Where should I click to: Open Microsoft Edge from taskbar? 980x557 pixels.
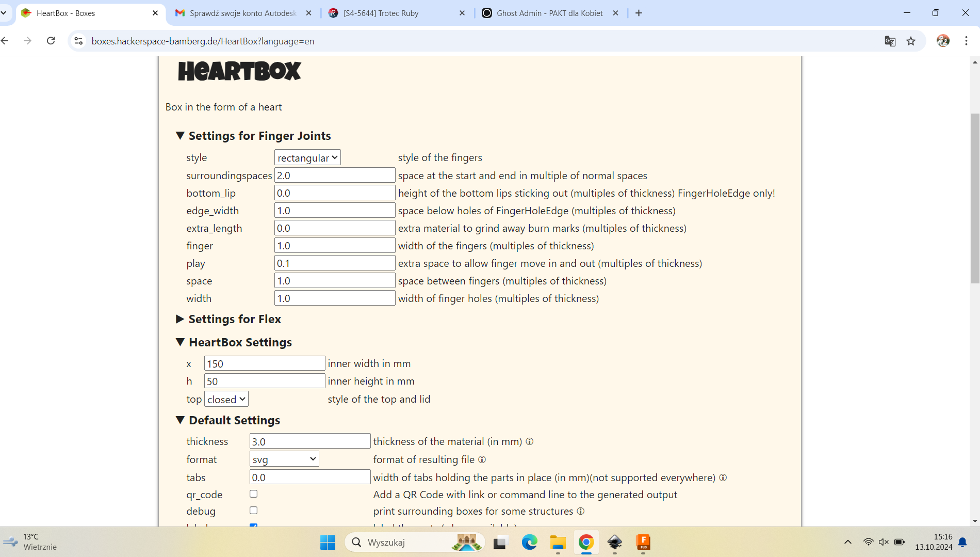point(529,542)
